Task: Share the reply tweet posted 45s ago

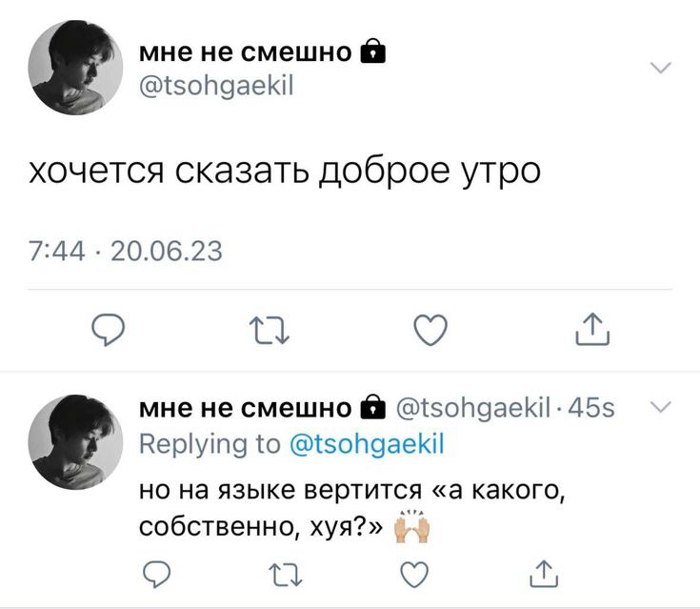Action: pos(541,572)
